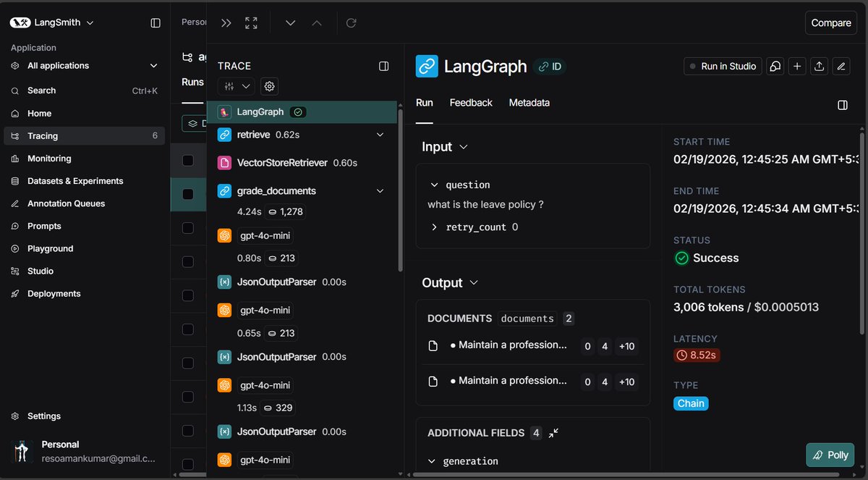Click the Compare button
The height and width of the screenshot is (480, 868).
tap(831, 23)
